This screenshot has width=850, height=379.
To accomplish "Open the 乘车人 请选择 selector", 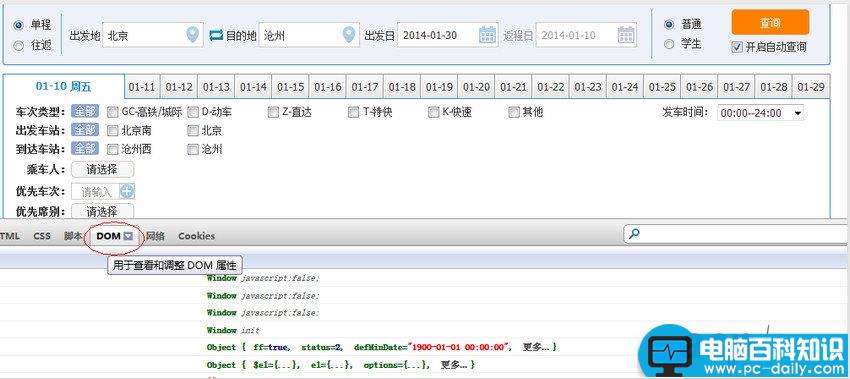I will tap(102, 169).
